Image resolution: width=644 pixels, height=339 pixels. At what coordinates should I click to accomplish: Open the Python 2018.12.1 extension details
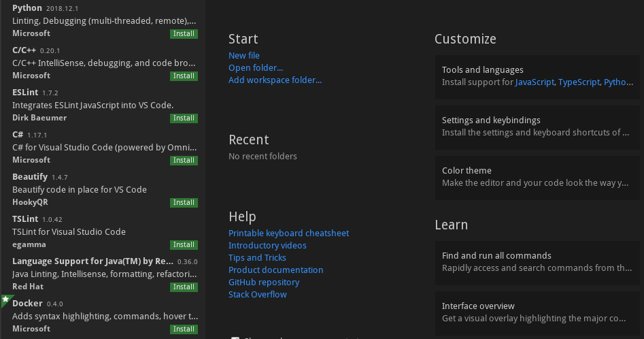click(103, 20)
